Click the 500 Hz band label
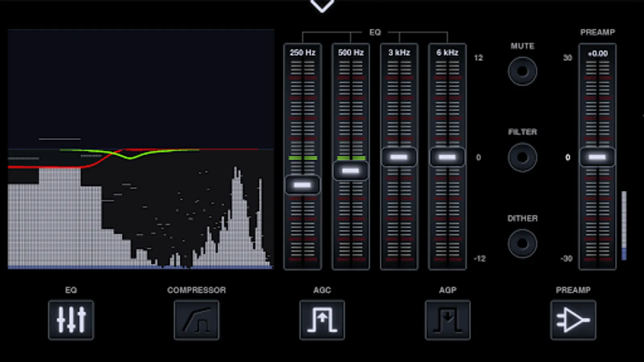Screen dimensions: 644x362 (351, 53)
